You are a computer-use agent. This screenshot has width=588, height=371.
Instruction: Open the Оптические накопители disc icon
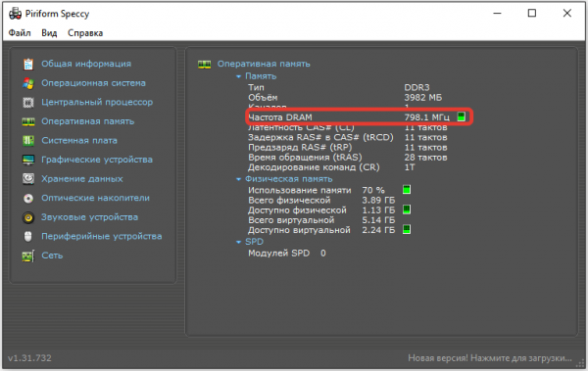pos(28,198)
